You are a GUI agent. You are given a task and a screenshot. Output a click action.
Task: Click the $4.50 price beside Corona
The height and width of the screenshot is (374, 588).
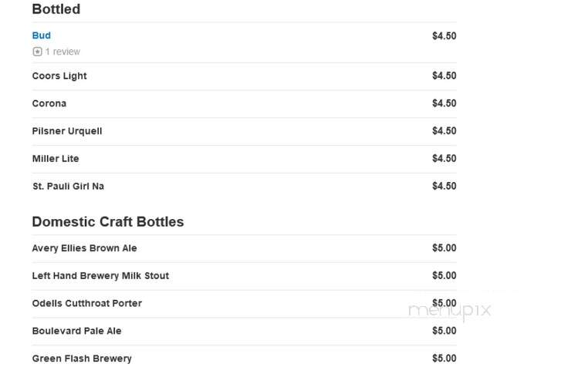(x=444, y=103)
